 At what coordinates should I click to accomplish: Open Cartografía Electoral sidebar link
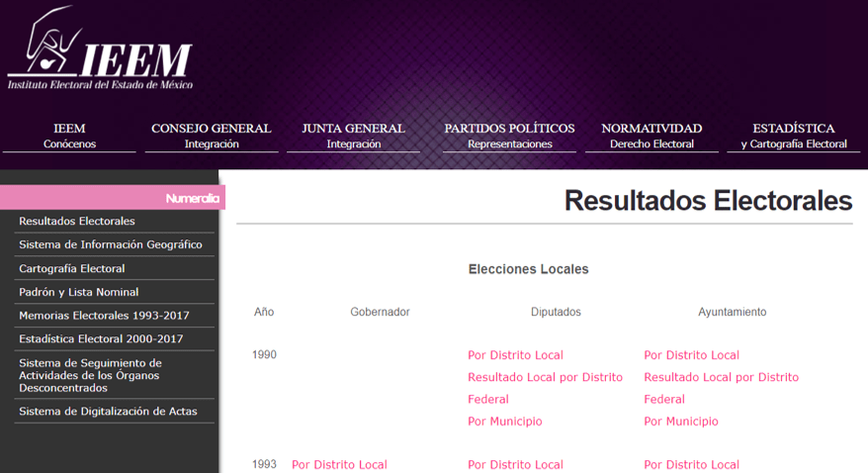pos(72,269)
